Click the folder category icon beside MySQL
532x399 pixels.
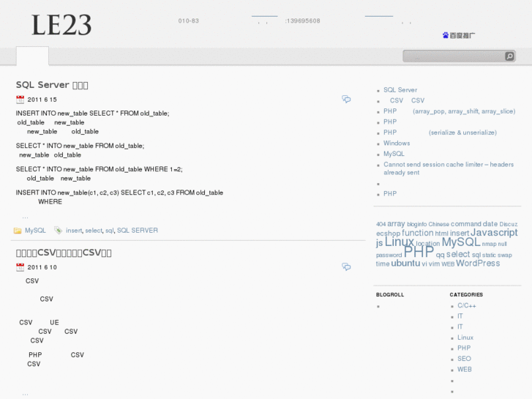(x=18, y=231)
